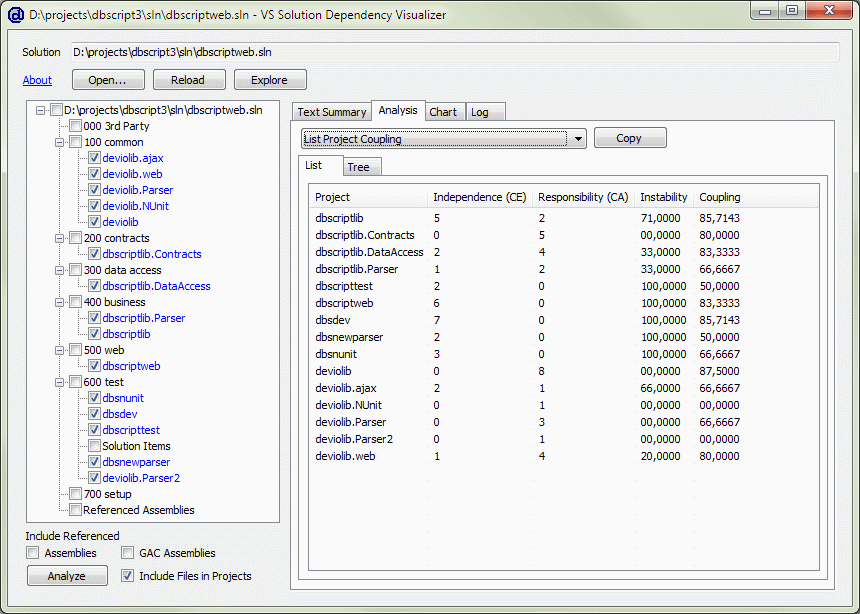Select deviolib.NUnit in the tree

pyautogui.click(x=135, y=206)
